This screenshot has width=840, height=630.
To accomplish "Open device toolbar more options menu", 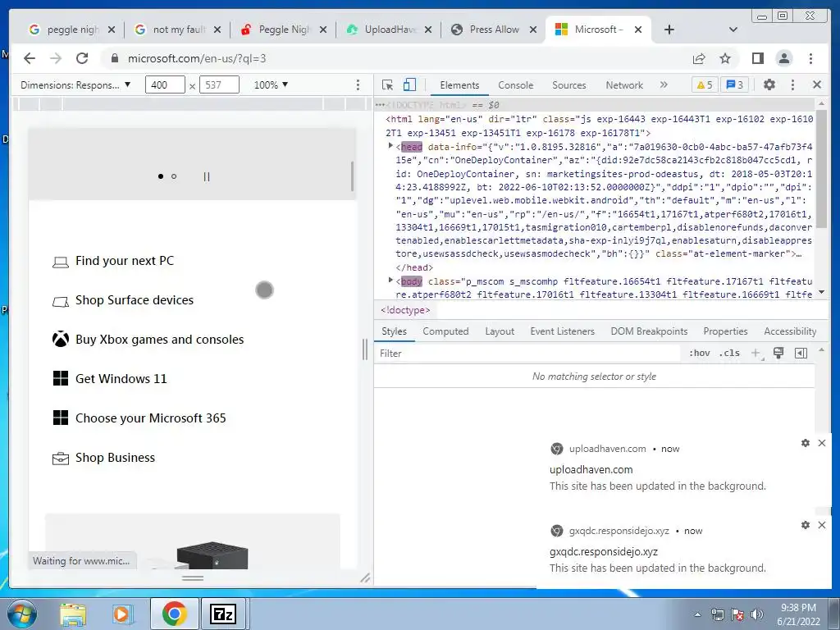I will tap(358, 84).
